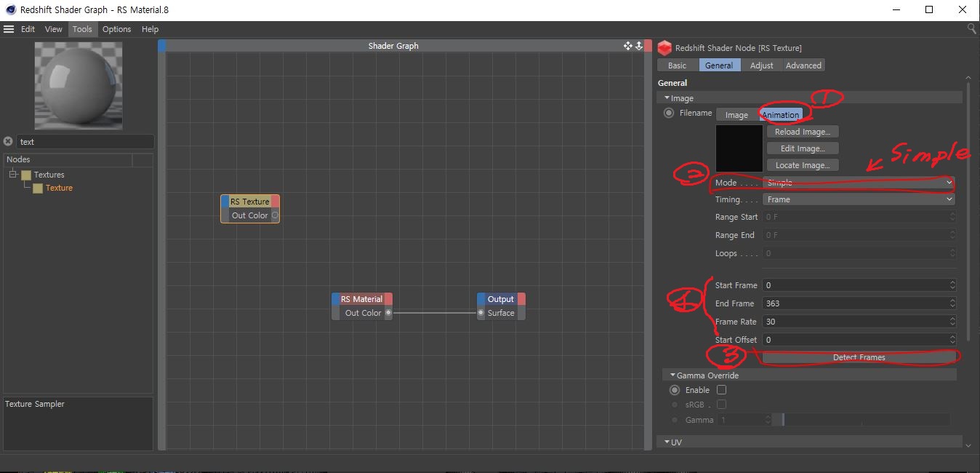Screen dimensions: 980x473
Task: Click the End Frame stepper arrows
Action: (x=952, y=303)
